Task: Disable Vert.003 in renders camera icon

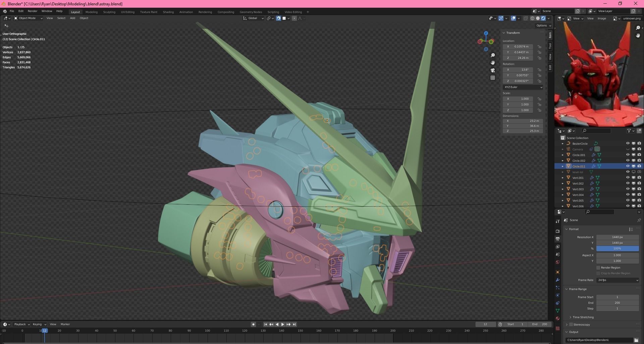Action: 639,189
